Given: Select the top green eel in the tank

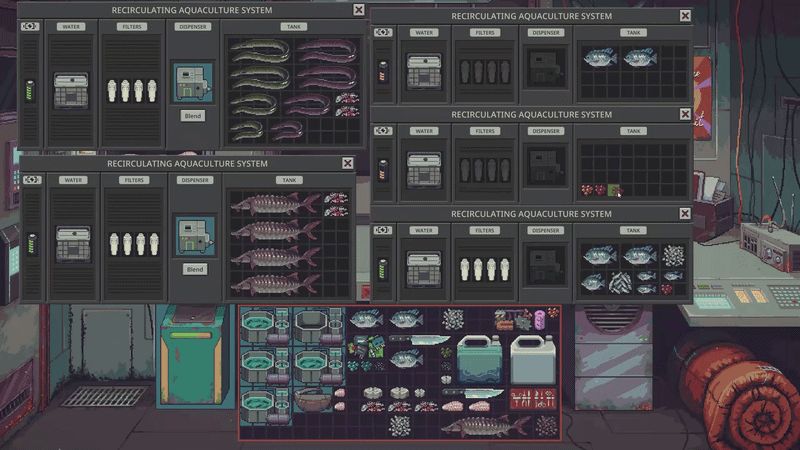Looking at the screenshot, I should (260, 51).
